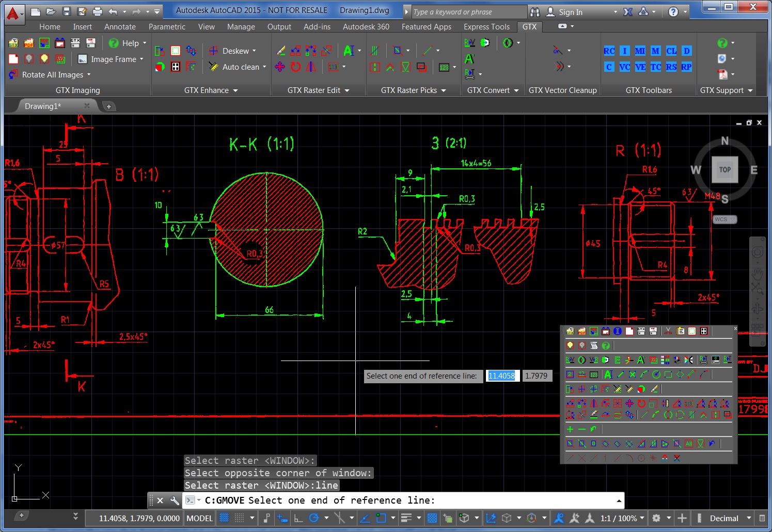Click the new image white page icon
Viewport: 772px width, 532px height.
tap(13, 59)
